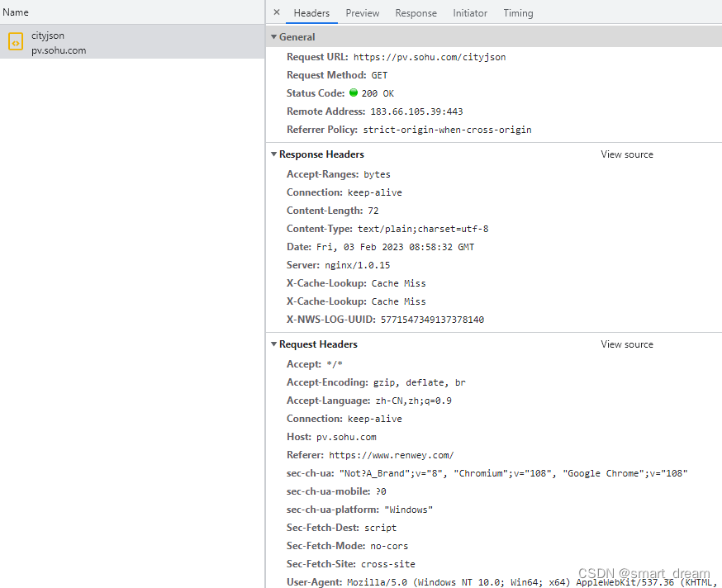Switch to the Headers tab

[x=311, y=13]
